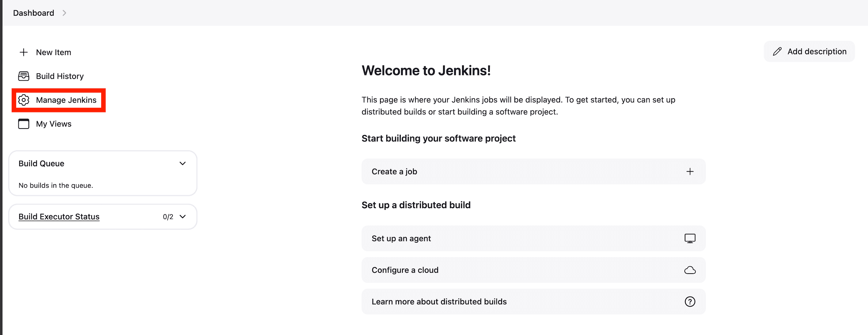Click the New Item plus icon

[24, 52]
